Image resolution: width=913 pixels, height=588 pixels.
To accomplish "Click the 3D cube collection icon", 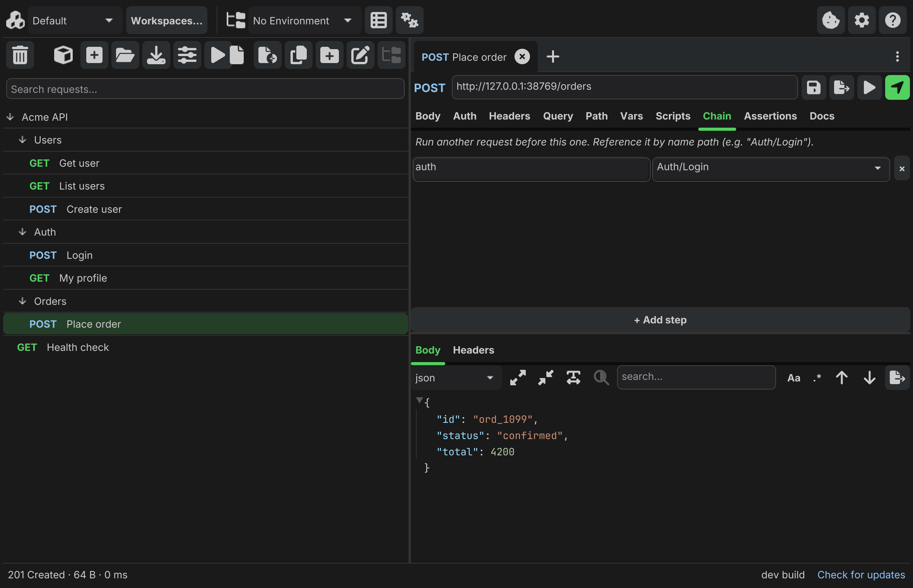I will (63, 55).
